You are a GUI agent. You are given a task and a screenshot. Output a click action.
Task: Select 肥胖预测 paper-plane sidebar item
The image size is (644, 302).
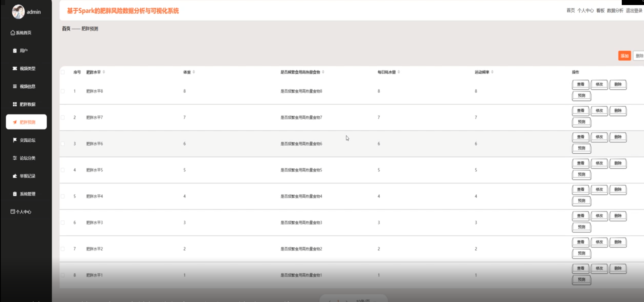26,122
